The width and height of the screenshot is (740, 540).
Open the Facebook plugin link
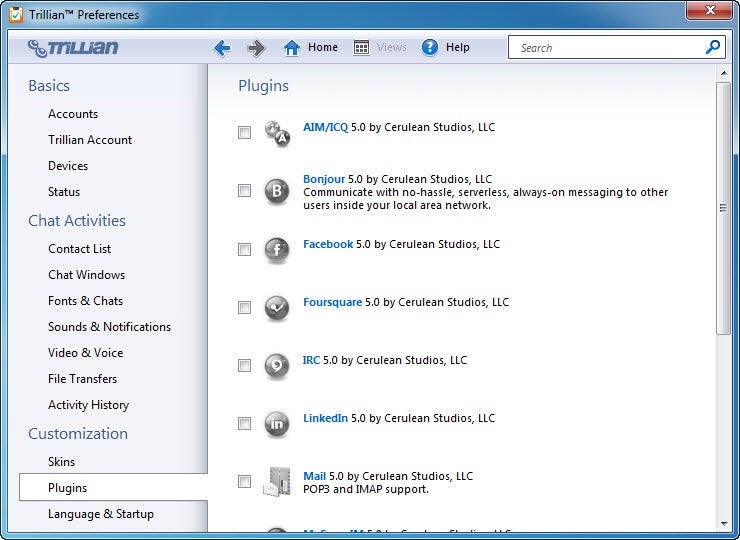[x=328, y=244]
